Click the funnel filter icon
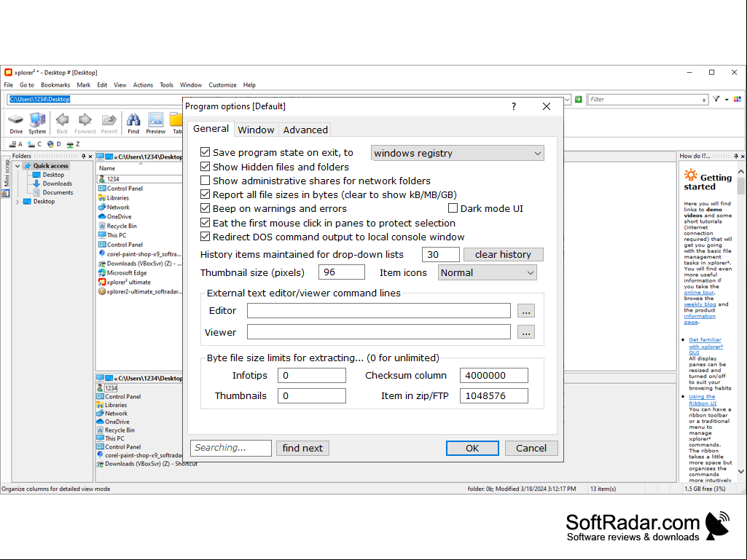The height and width of the screenshot is (560, 747). point(716,99)
